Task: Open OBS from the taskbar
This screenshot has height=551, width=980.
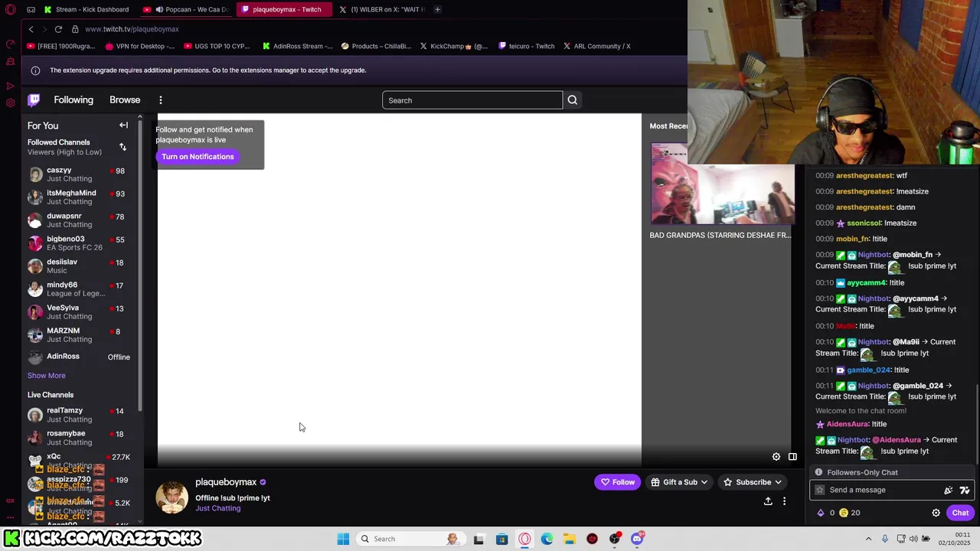Action: pyautogui.click(x=615, y=539)
